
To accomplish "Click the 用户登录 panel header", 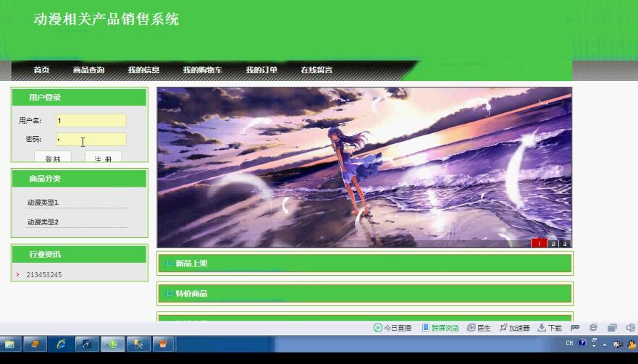I will click(x=80, y=97).
